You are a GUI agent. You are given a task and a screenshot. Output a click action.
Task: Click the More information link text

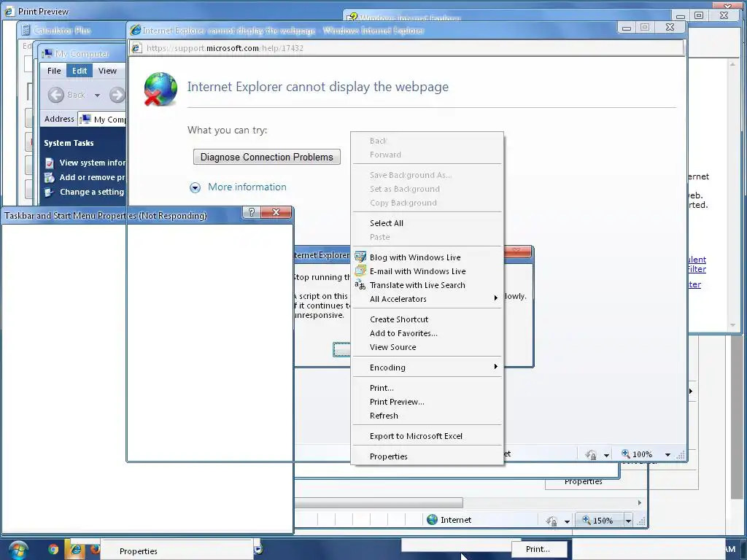tap(247, 187)
